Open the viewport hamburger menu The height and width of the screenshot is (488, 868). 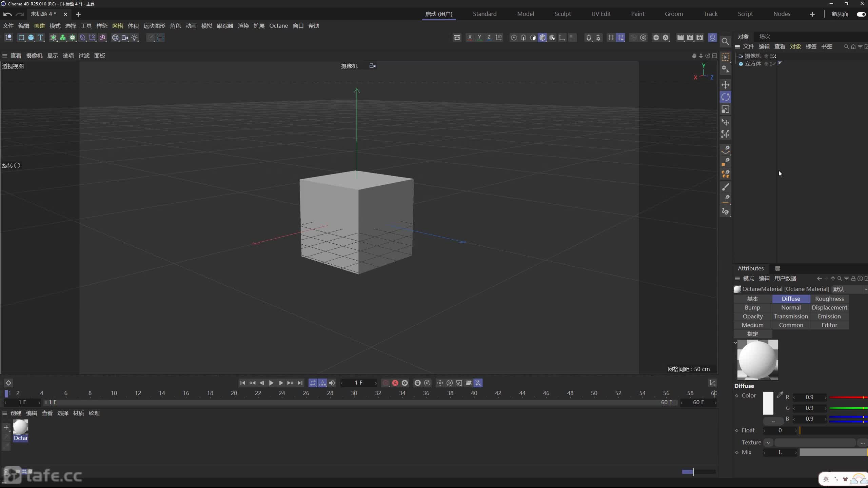pyautogui.click(x=5, y=56)
